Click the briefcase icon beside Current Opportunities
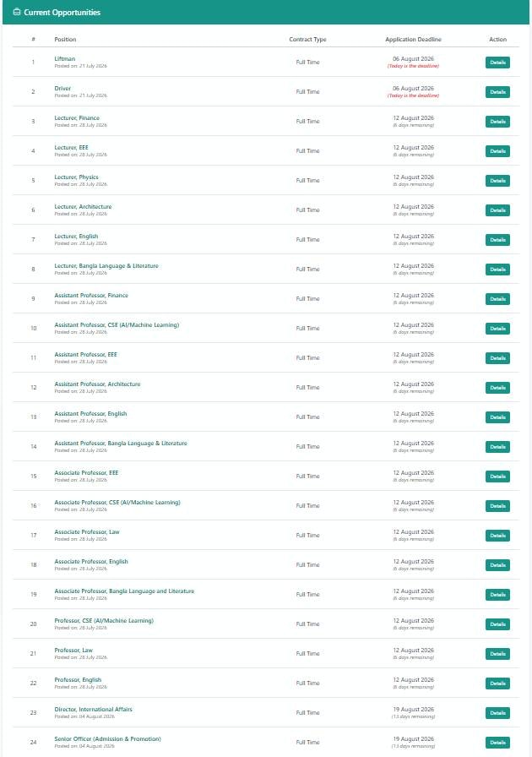Image resolution: width=532 pixels, height=757 pixels. [17, 12]
